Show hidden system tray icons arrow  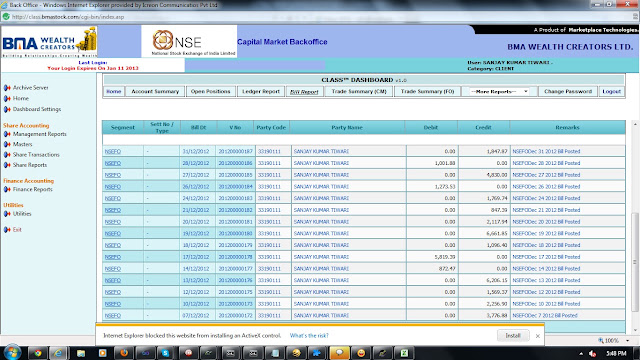coord(581,353)
